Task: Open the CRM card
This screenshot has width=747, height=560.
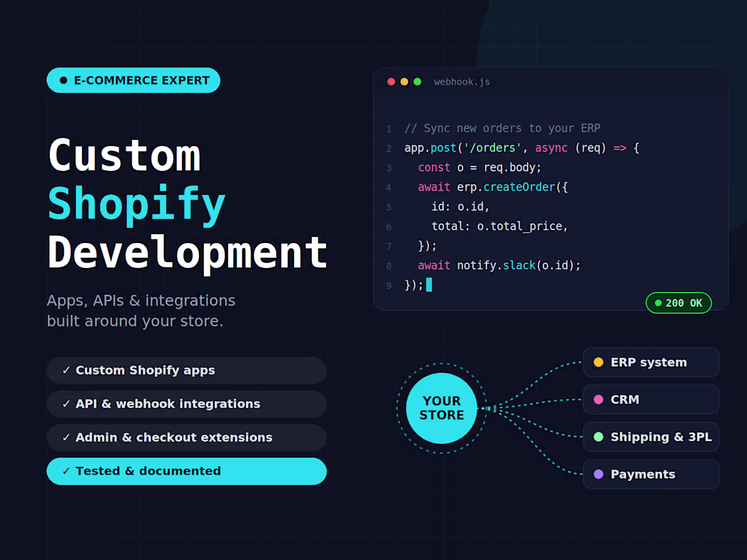Action: (651, 400)
